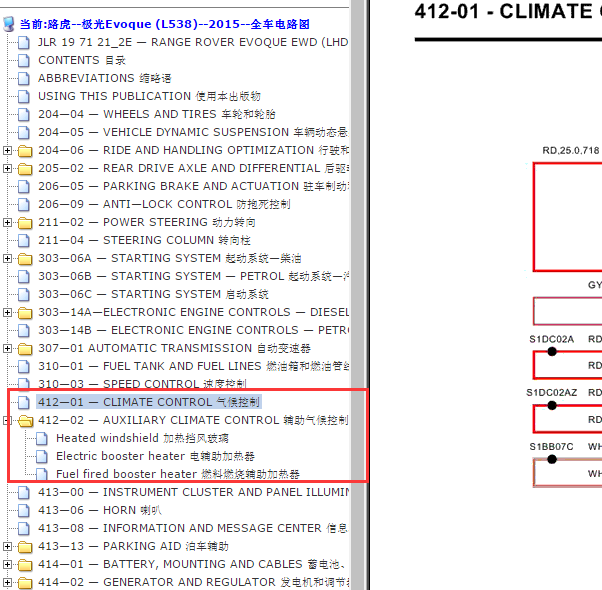Click the tree panel vertical scrollbar
602x590 pixels.
click(357, 295)
